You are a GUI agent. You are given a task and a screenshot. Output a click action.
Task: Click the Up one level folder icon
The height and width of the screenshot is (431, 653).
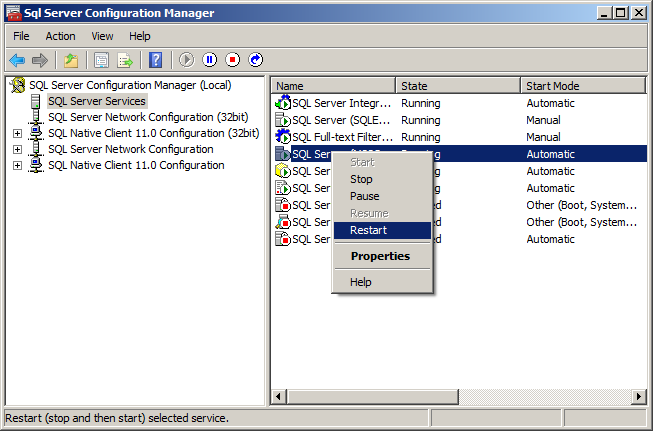pyautogui.click(x=71, y=60)
